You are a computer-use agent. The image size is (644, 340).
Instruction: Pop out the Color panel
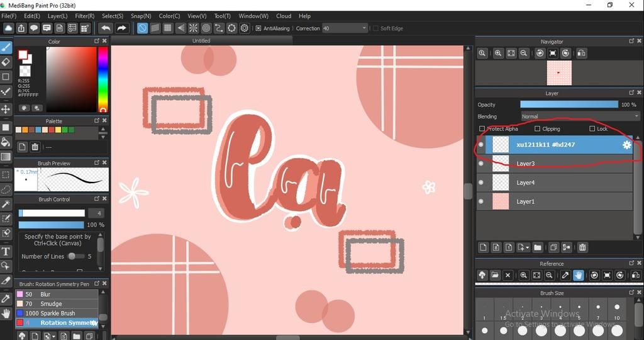[x=97, y=41]
